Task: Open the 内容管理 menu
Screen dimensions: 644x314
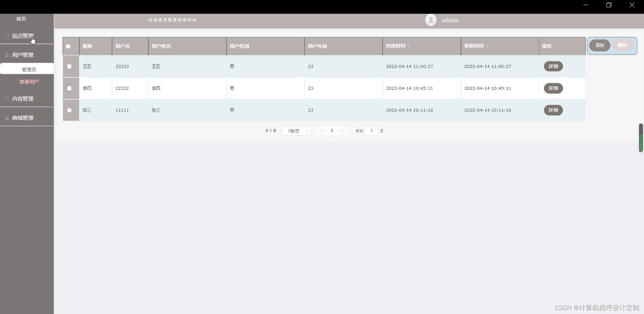Action: coord(27,99)
